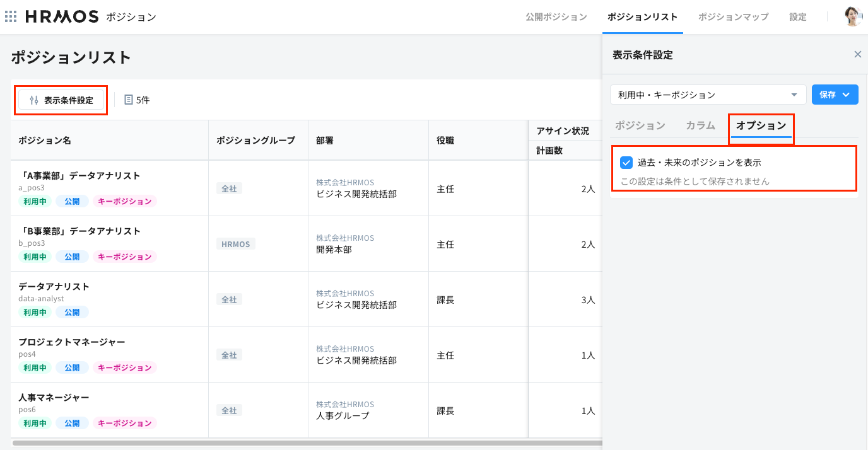The image size is (868, 450).
Task: Click the profile avatar in the top bar
Action: [853, 16]
